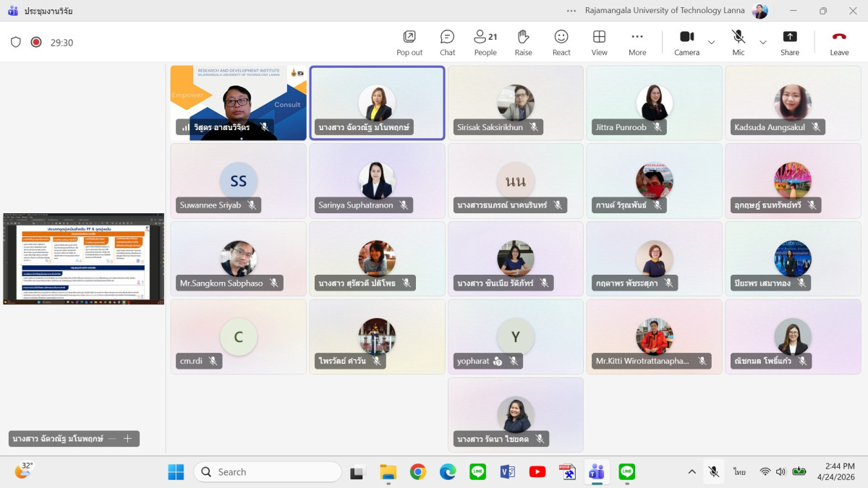Open the title bar ellipsis menu
868x488 pixels.
pos(571,11)
